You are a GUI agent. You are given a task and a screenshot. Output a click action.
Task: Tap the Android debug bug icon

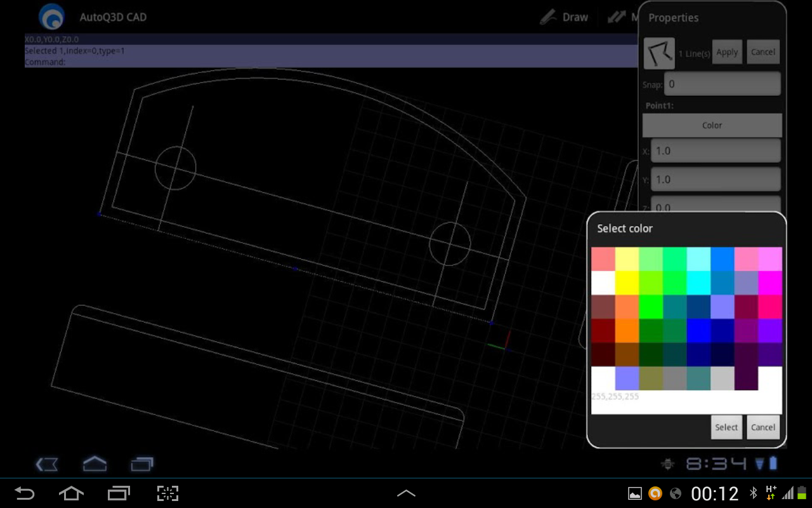click(x=667, y=465)
